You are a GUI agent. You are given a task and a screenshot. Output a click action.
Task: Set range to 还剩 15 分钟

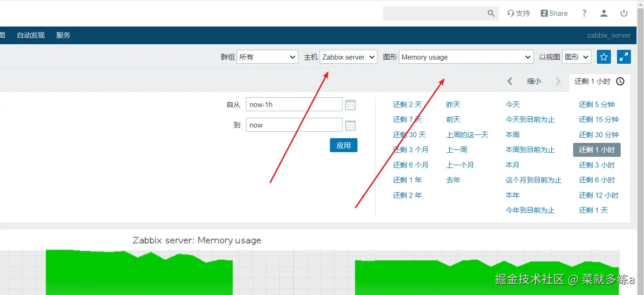pyautogui.click(x=599, y=120)
